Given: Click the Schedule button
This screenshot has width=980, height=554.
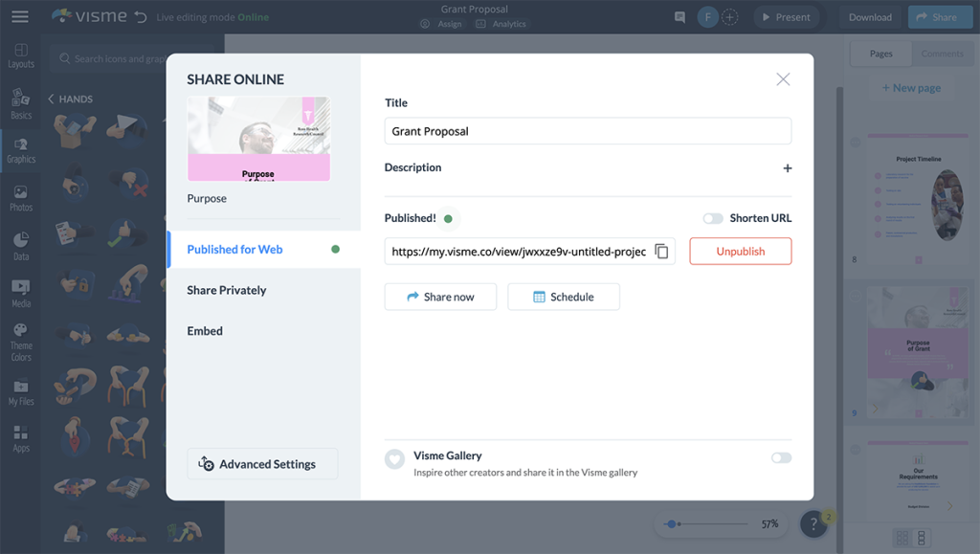Looking at the screenshot, I should pos(563,297).
